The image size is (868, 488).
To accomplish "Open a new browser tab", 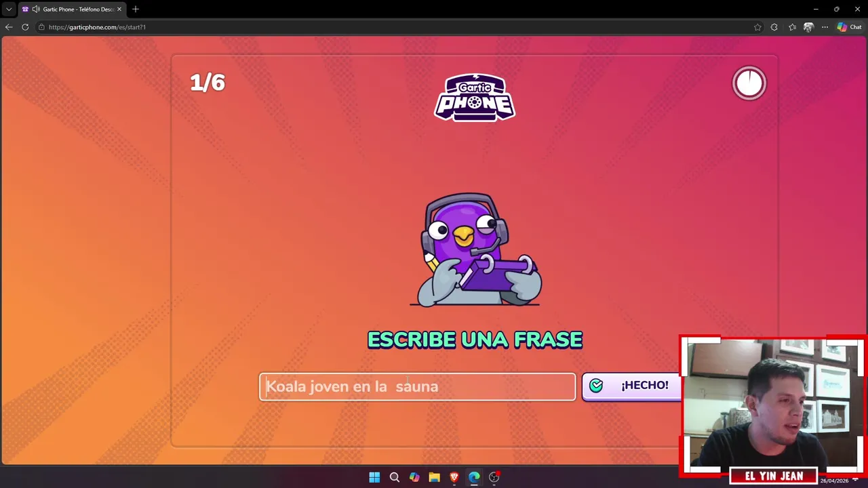I will point(136,9).
